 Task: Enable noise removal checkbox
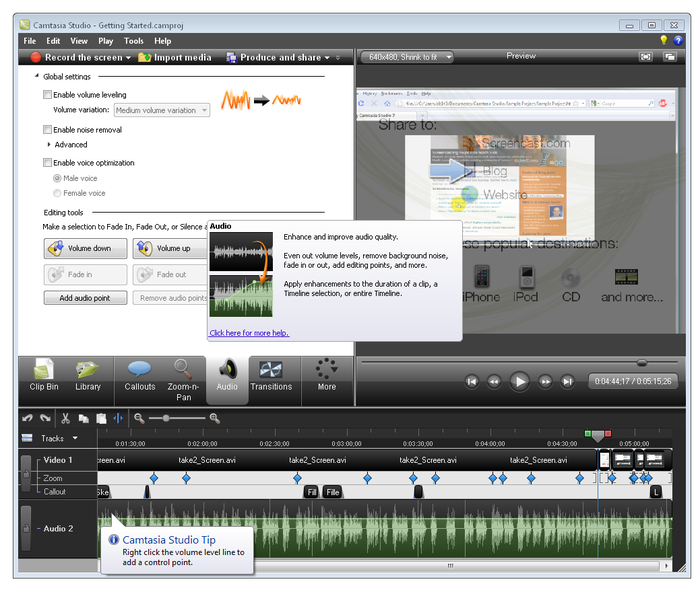click(x=47, y=129)
